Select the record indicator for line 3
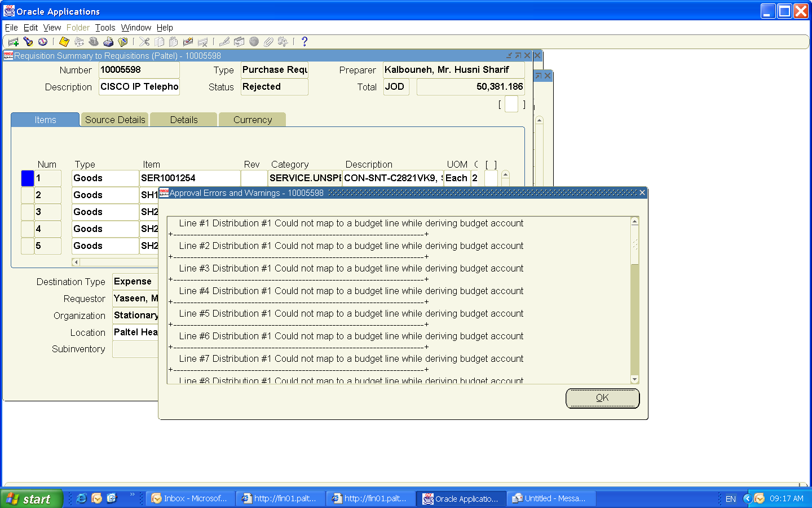 pos(27,212)
